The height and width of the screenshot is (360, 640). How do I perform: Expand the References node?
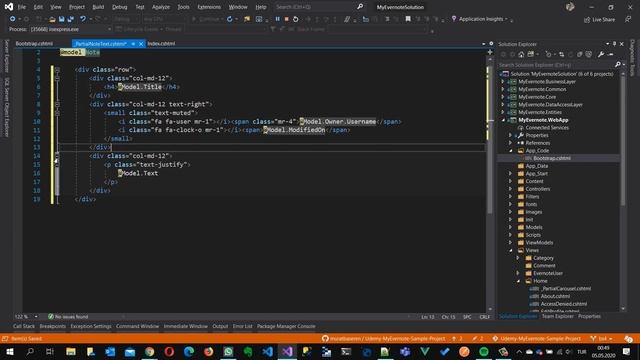click(x=510, y=143)
